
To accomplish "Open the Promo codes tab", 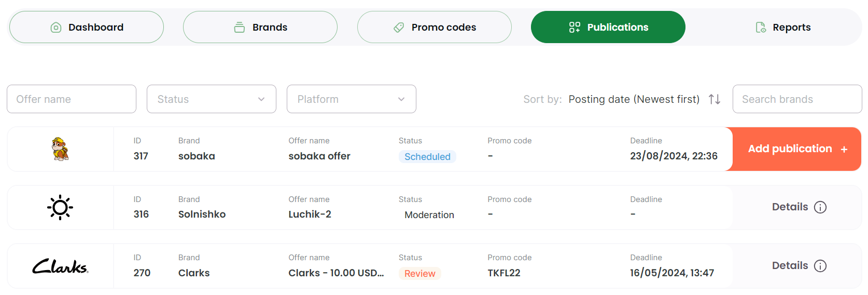I will pyautogui.click(x=435, y=27).
